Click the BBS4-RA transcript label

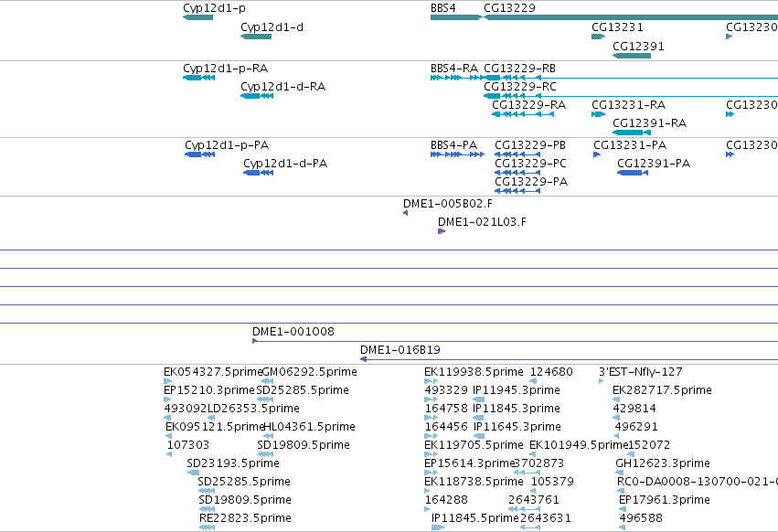pos(454,68)
